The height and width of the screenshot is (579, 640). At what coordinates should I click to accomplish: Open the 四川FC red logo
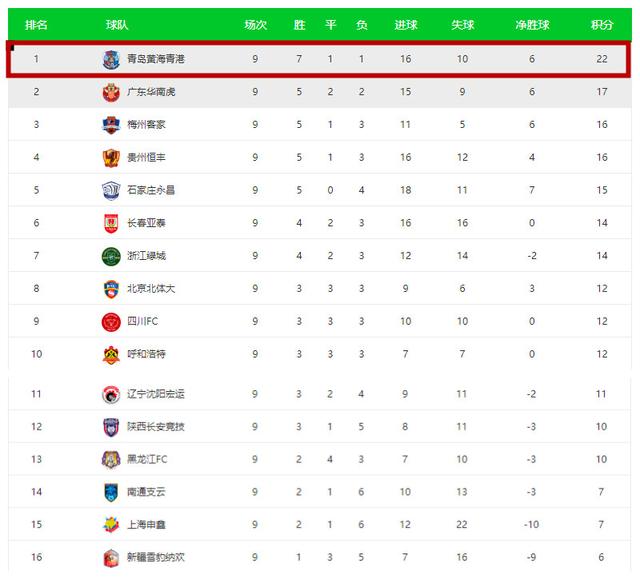coord(110,322)
